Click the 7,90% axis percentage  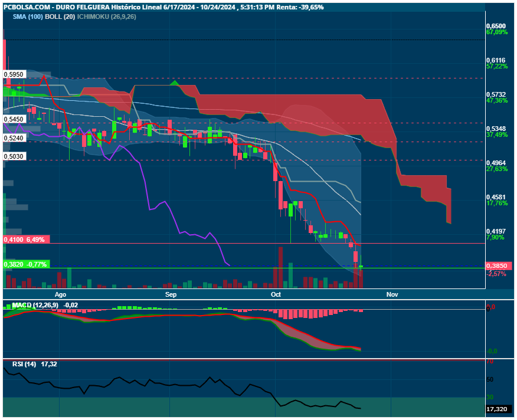[x=495, y=237]
